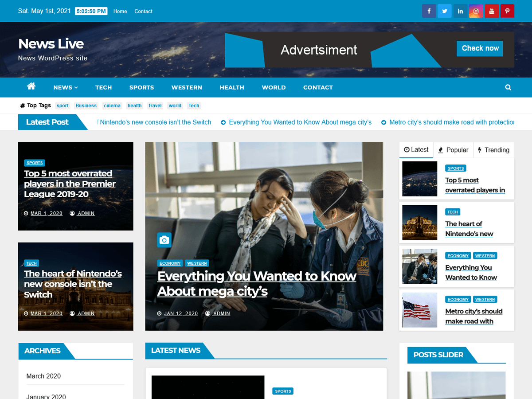This screenshot has height=399, width=532.
Task: Switch to the Popular tab
Action: (x=453, y=150)
